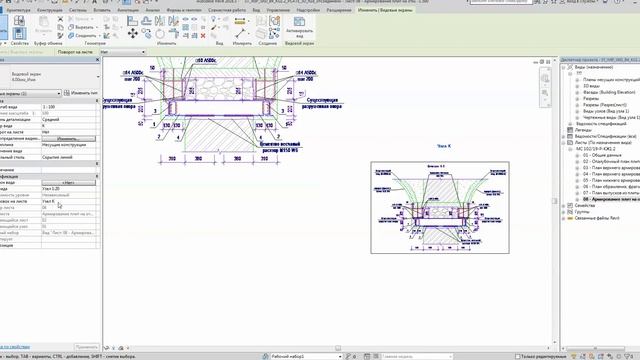This screenshot has width=640, height=360.
Task: Select the Trim/Extend tool in Modify panel
Action: click(x=173, y=33)
